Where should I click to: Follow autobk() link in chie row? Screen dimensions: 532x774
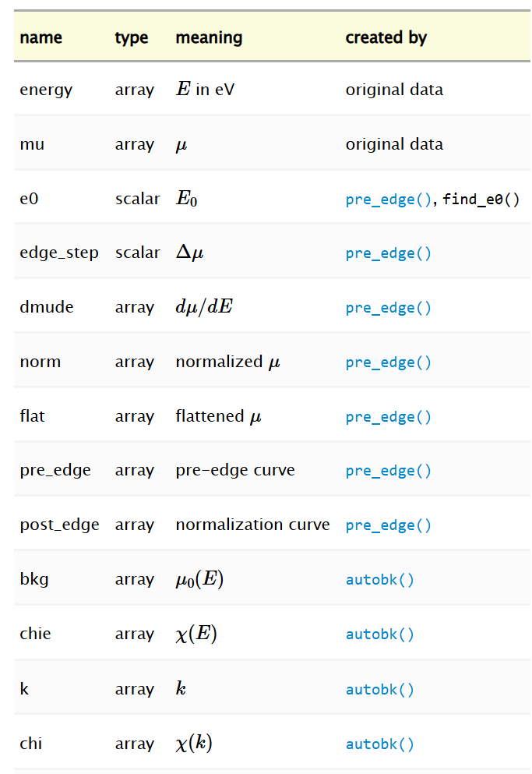click(x=379, y=634)
